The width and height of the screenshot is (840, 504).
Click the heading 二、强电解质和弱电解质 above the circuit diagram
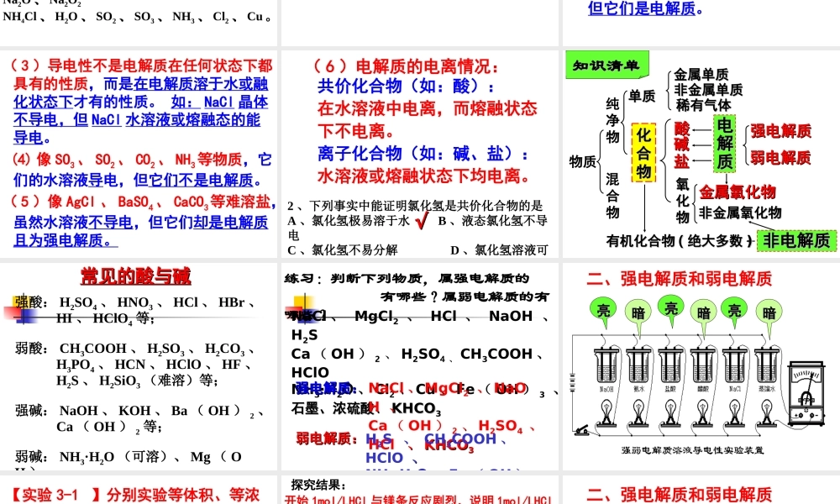[680, 279]
